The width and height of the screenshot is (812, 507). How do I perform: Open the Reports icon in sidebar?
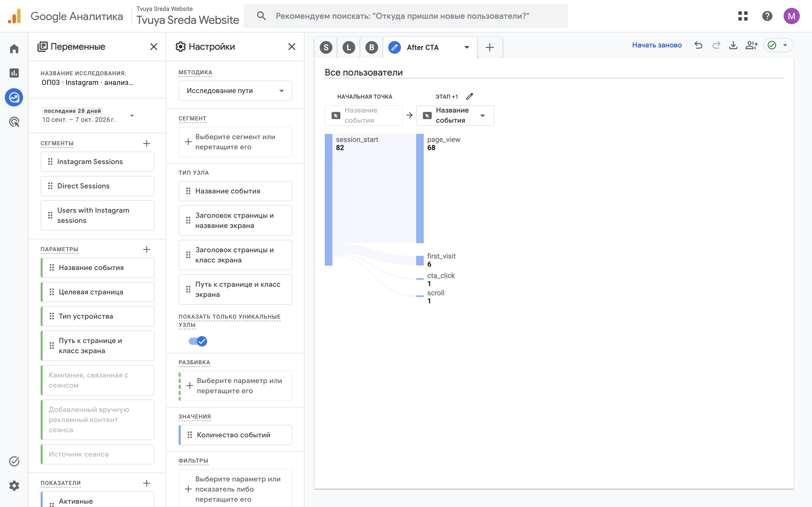point(14,73)
